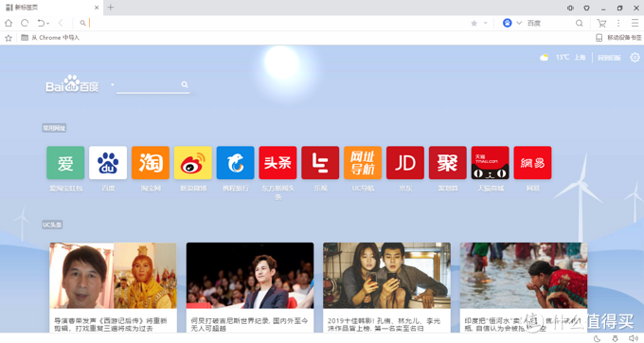The height and width of the screenshot is (343, 644).
Task: Open 从 Chrome 中导入 bookmarks folder
Action: tap(50, 37)
